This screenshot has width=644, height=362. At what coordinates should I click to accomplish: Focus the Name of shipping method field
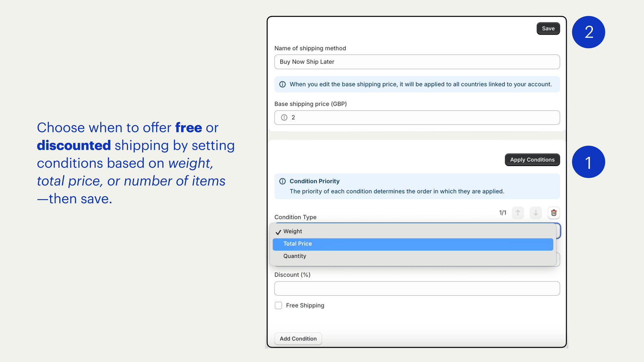[x=417, y=62]
